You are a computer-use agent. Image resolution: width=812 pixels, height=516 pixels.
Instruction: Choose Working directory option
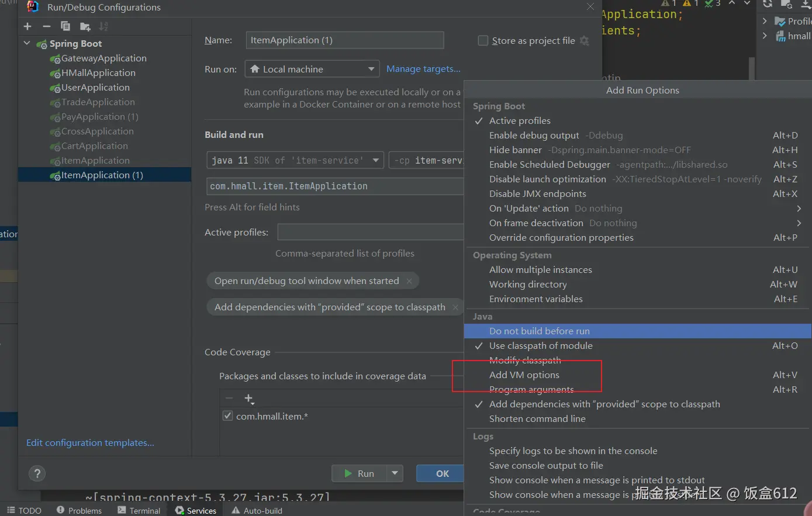pyautogui.click(x=638, y=284)
